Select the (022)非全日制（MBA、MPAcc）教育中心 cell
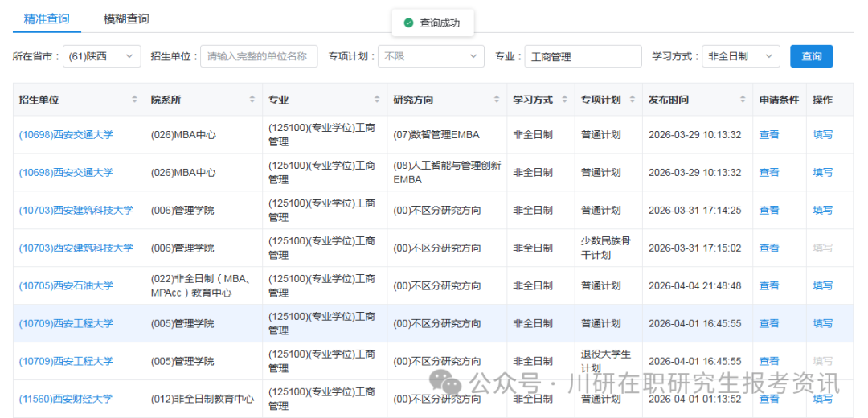This screenshot has height=418, width=868. pos(202,285)
